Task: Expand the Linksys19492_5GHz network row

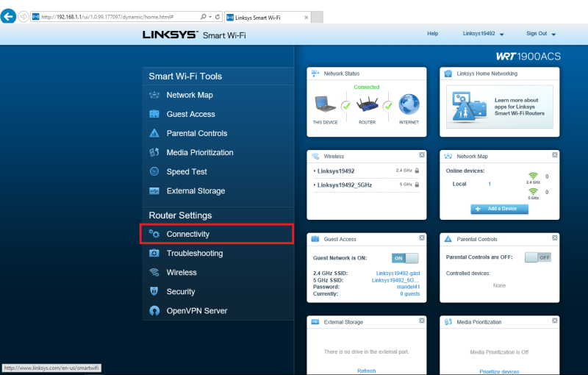Action: pyautogui.click(x=367, y=185)
